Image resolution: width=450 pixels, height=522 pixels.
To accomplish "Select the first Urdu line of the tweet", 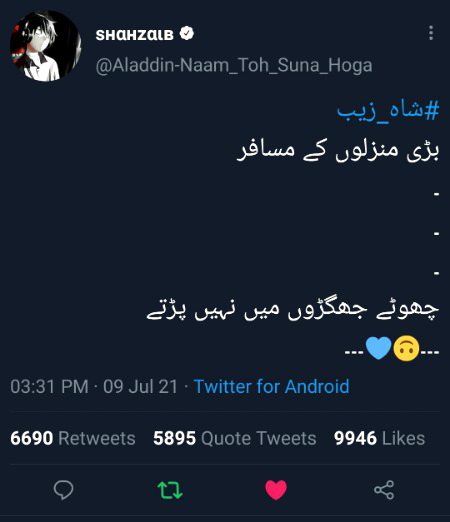I will [338, 151].
